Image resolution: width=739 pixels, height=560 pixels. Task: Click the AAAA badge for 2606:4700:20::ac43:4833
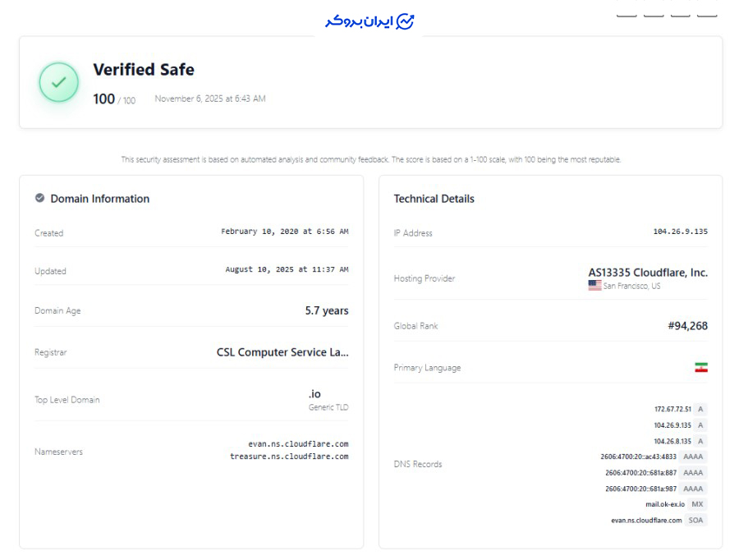click(x=692, y=457)
